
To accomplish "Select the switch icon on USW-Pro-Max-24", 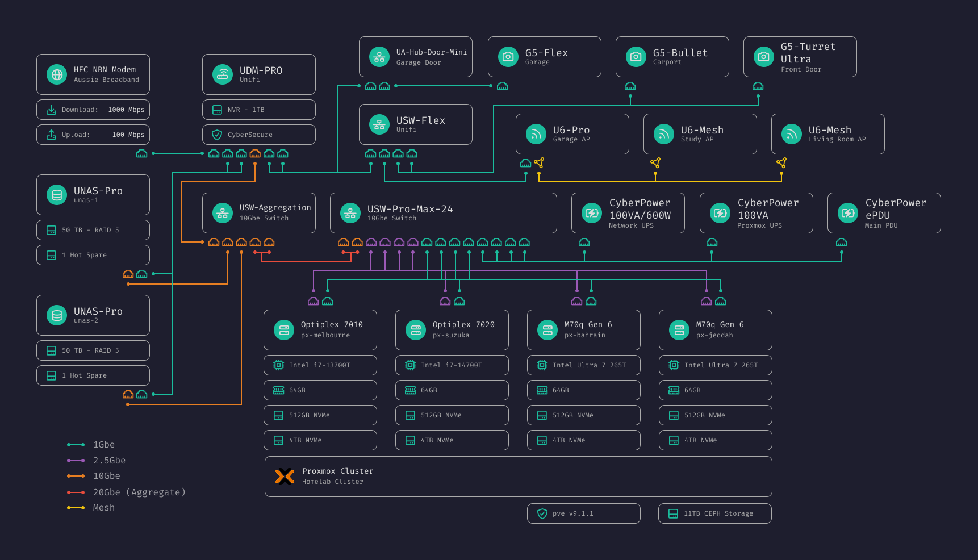I will (350, 213).
